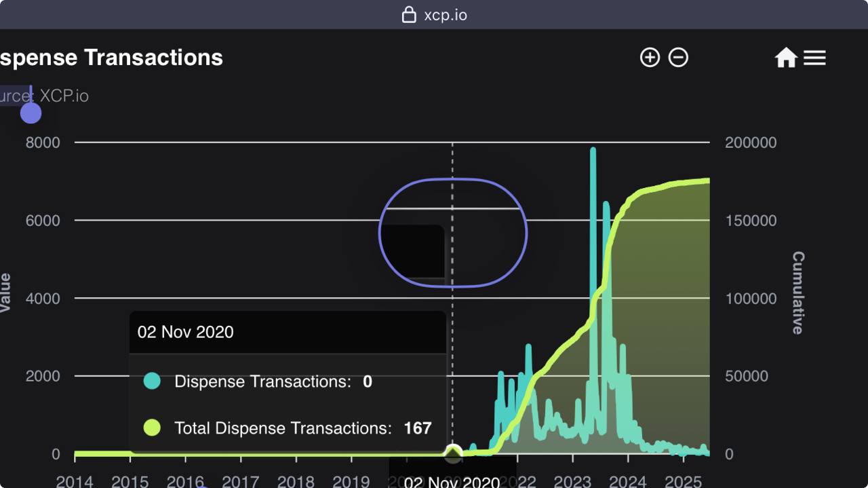Image resolution: width=868 pixels, height=488 pixels.
Task: Click green Total Dispense Transactions dot
Action: [x=152, y=428]
